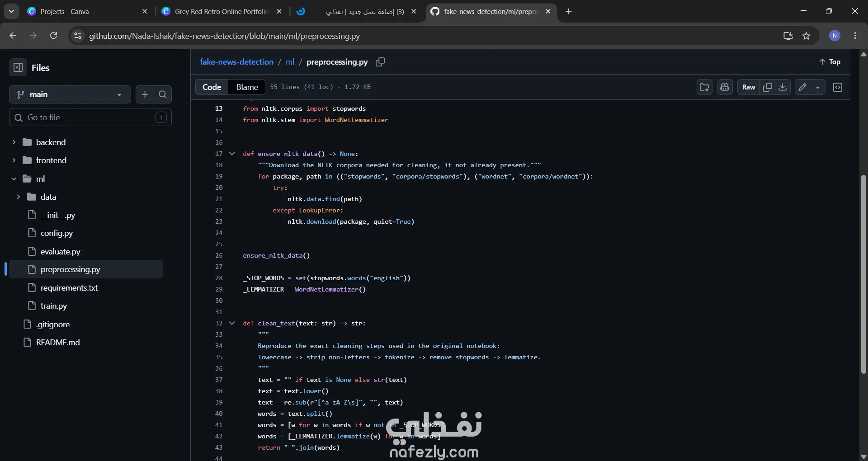This screenshot has height=461, width=868.
Task: Open train.py in file tree
Action: [x=53, y=306]
